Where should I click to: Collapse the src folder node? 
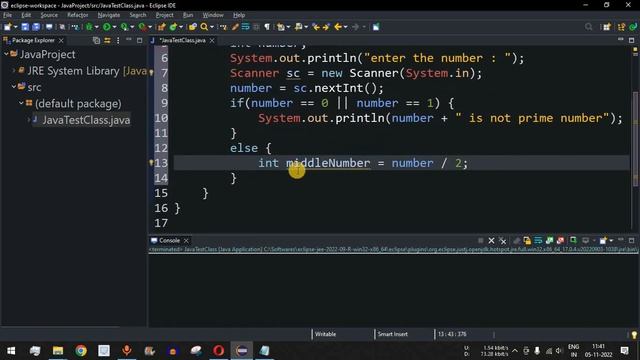(x=13, y=87)
